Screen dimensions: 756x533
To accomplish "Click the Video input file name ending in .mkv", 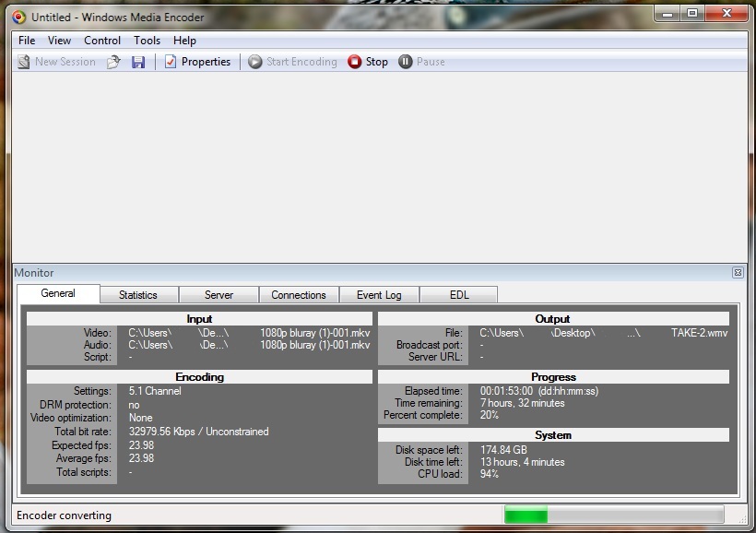I will (x=315, y=333).
